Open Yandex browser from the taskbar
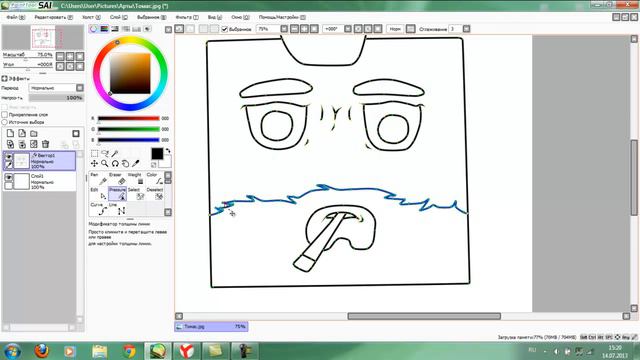Viewport: 640px width, 360px height. [x=187, y=351]
